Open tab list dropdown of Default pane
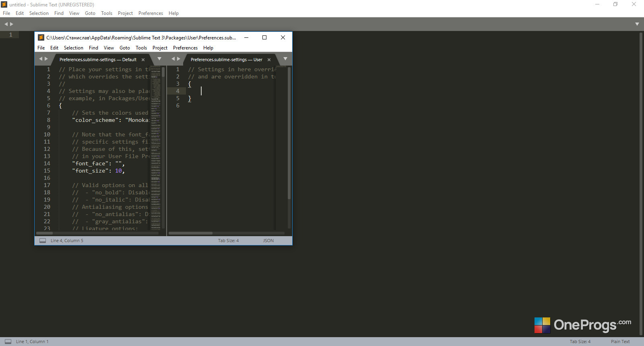The height and width of the screenshot is (346, 644). tap(159, 59)
